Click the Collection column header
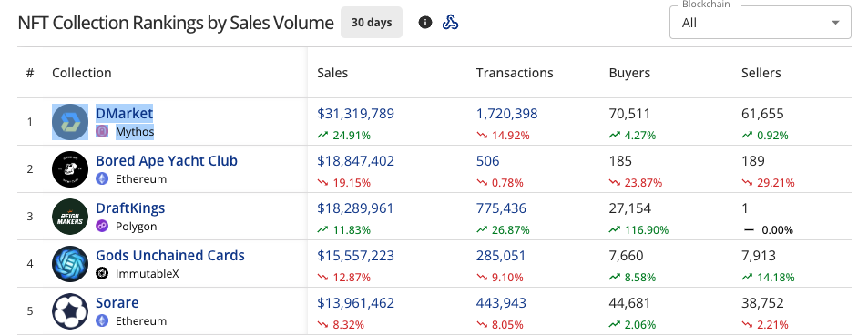868x335 pixels. (x=81, y=73)
